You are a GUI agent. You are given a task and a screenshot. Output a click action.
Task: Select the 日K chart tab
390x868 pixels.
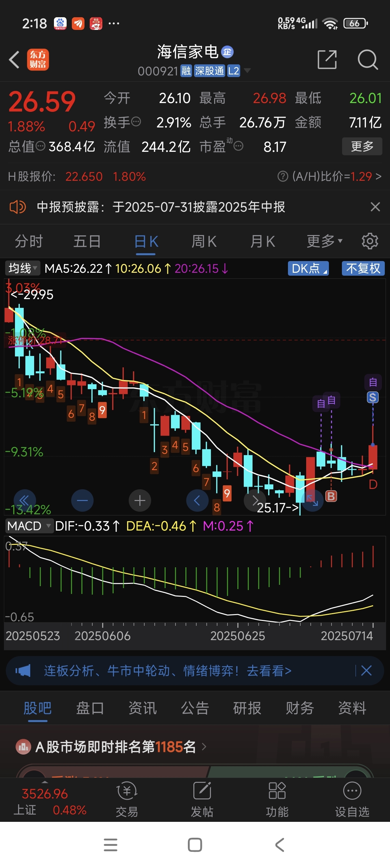pyautogui.click(x=146, y=241)
